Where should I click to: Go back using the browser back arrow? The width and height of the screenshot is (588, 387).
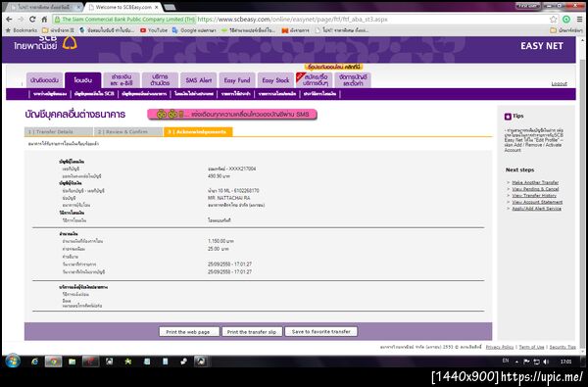point(9,20)
